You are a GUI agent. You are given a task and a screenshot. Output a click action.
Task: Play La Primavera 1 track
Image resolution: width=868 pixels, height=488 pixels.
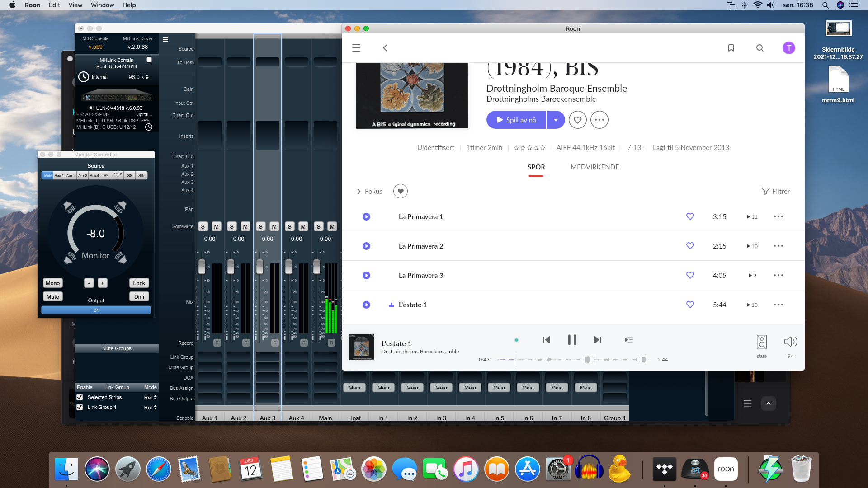coord(367,217)
